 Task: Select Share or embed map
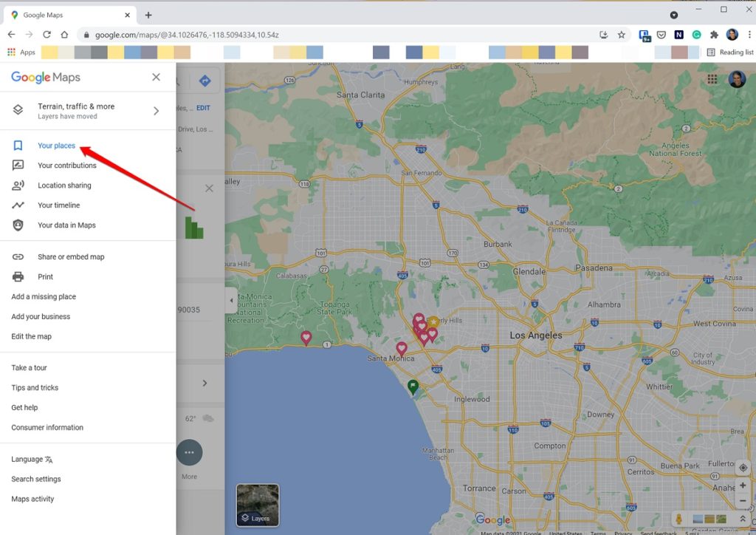[71, 257]
